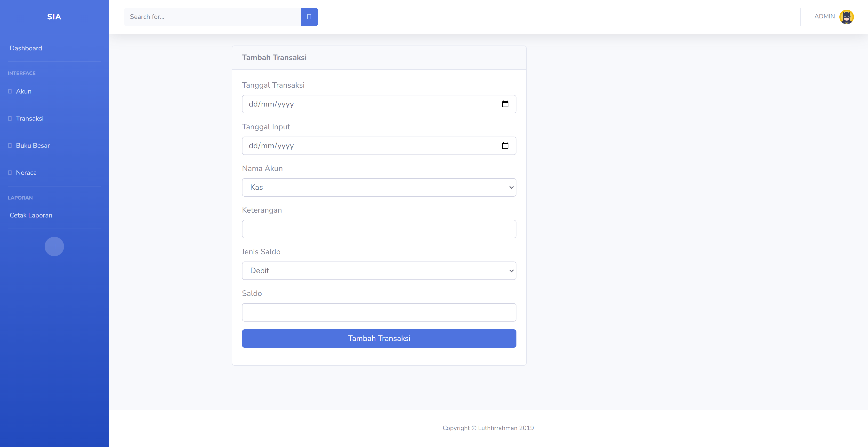Open calendar picker for Tanggal Transaksi
868x447 pixels.
505,104
